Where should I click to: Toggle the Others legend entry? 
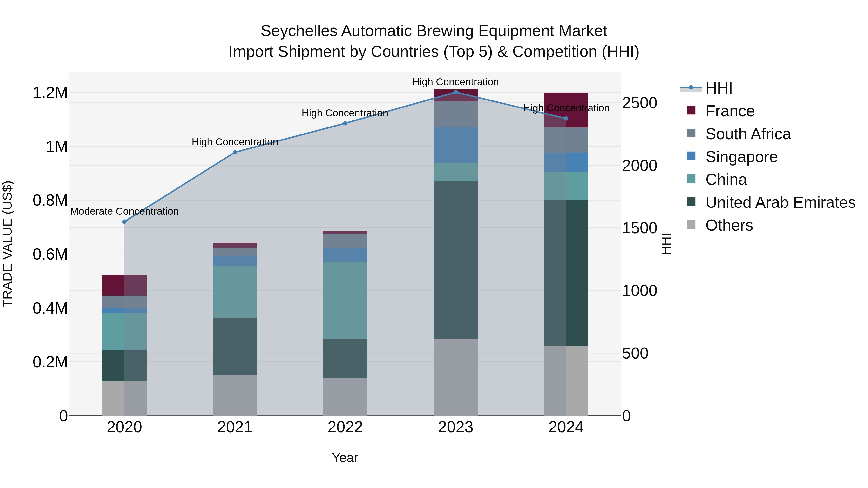719,225
